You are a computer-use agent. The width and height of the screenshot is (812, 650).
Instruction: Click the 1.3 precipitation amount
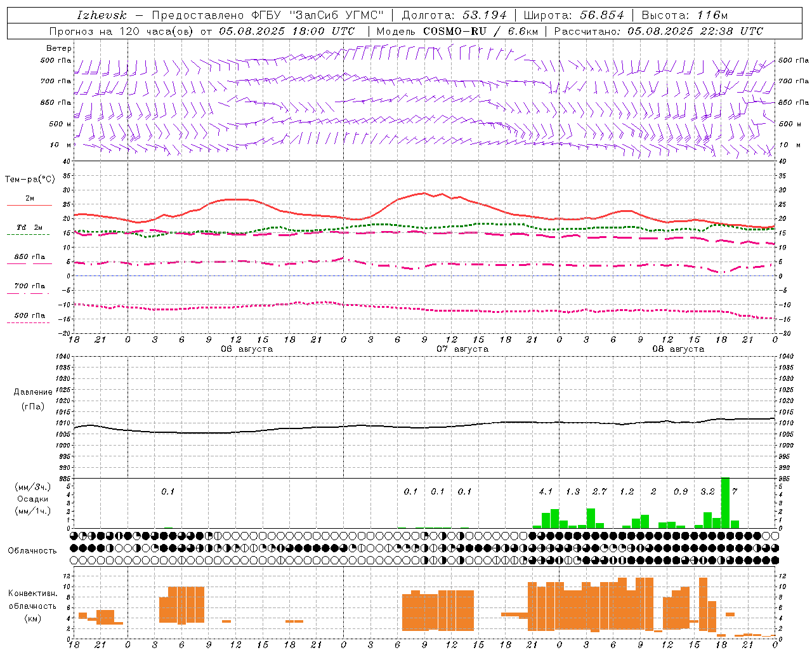click(573, 491)
